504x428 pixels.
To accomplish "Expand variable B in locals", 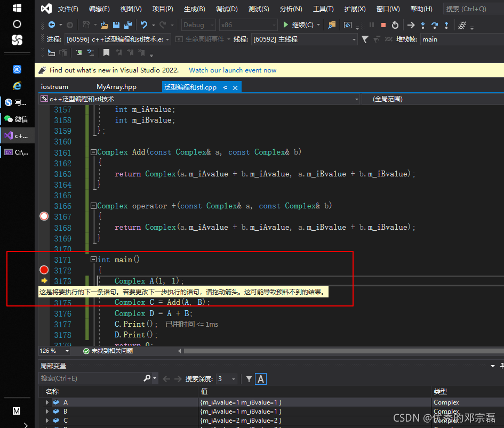I will pos(47,411).
